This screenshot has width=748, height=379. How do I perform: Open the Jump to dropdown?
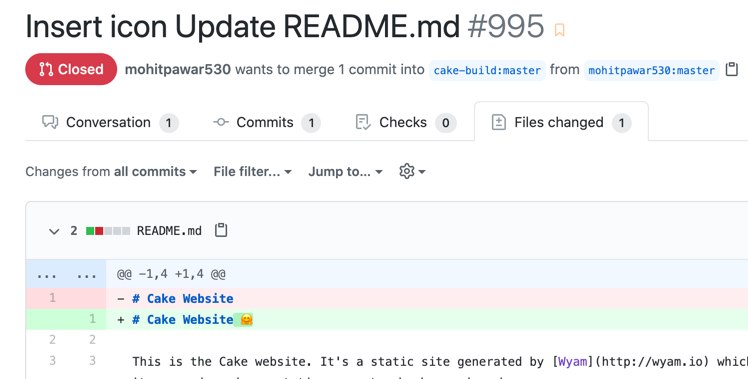345,171
